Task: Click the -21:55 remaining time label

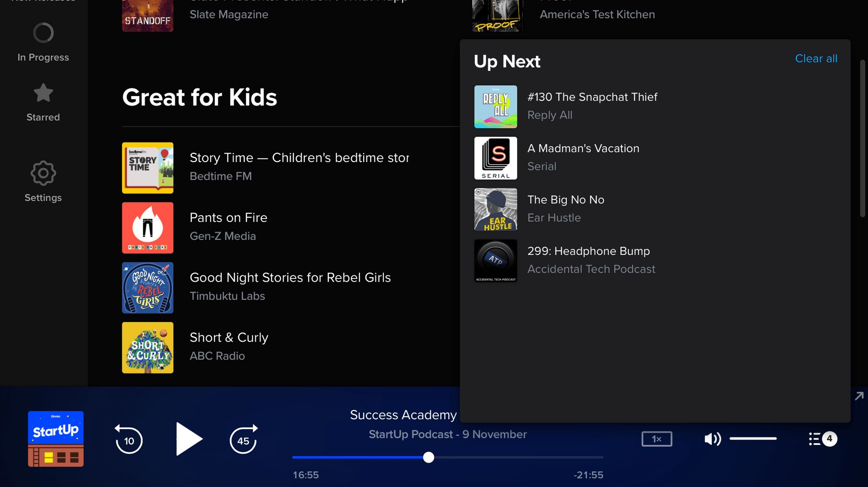Action: pyautogui.click(x=588, y=475)
